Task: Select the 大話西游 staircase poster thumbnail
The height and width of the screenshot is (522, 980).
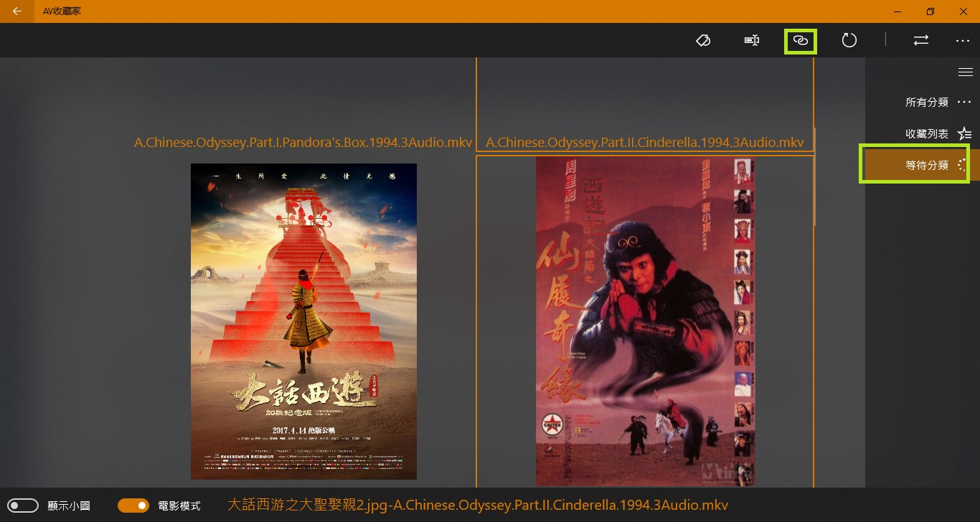Action: [x=303, y=321]
